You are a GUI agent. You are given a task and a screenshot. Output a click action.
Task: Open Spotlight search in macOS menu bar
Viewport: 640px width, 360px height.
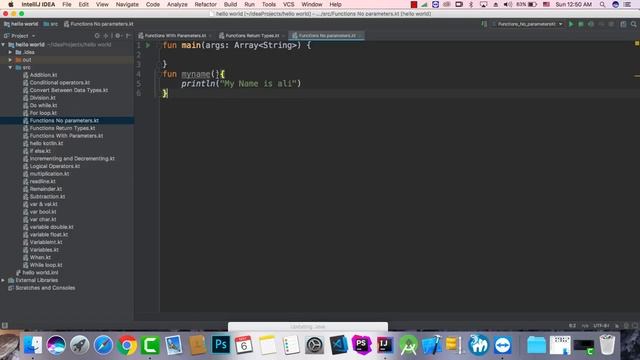[x=602, y=4]
